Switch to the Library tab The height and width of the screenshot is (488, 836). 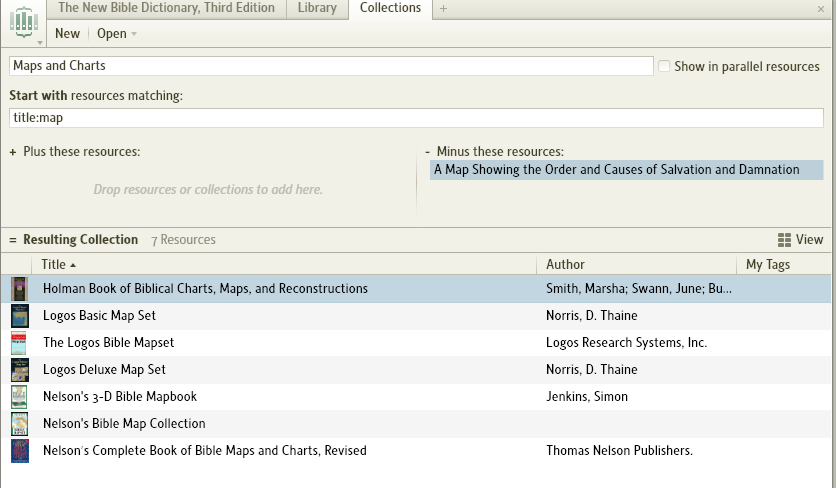[317, 8]
